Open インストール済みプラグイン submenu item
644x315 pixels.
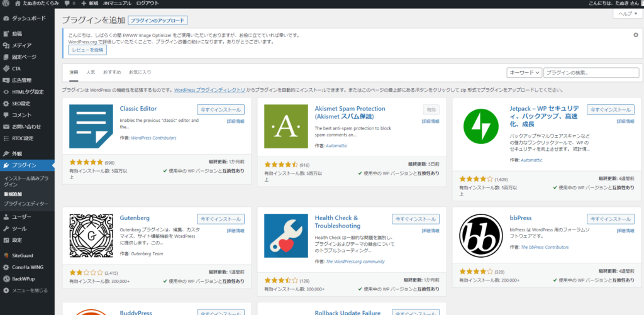26,182
